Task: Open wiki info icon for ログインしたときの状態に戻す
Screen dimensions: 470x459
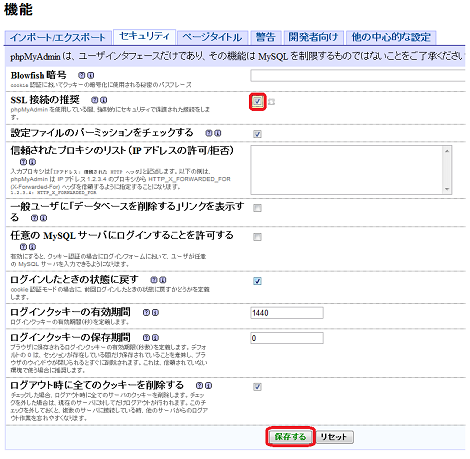Action: [163, 280]
